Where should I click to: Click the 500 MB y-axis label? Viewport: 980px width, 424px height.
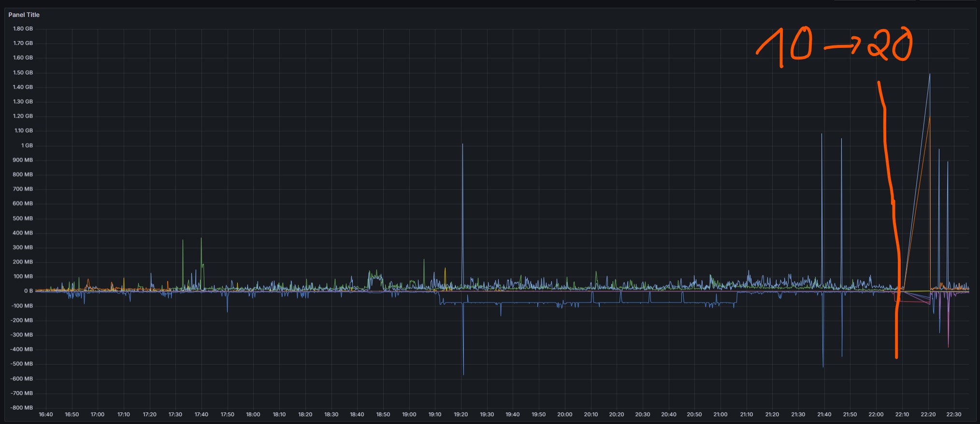23,219
